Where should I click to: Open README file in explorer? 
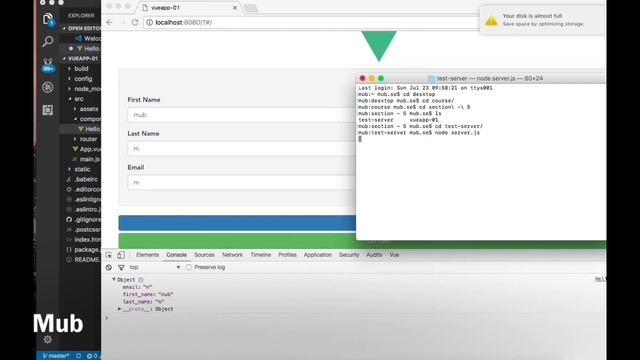[x=83, y=260]
